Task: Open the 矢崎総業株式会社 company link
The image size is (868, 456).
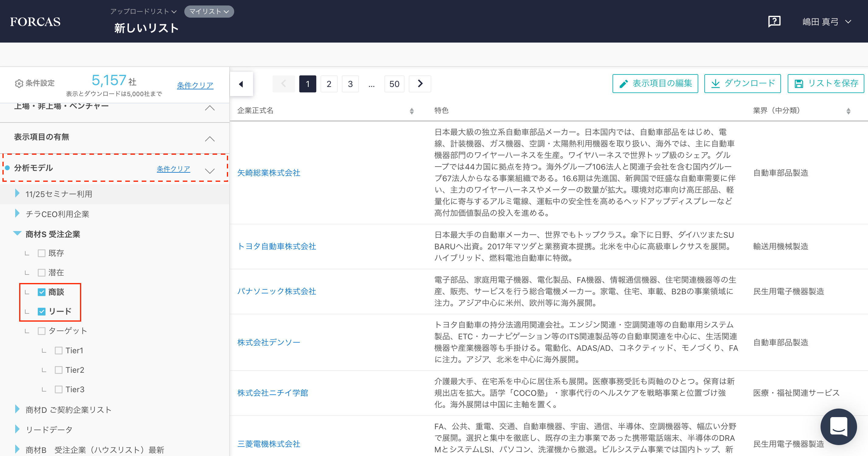Action: (x=269, y=173)
